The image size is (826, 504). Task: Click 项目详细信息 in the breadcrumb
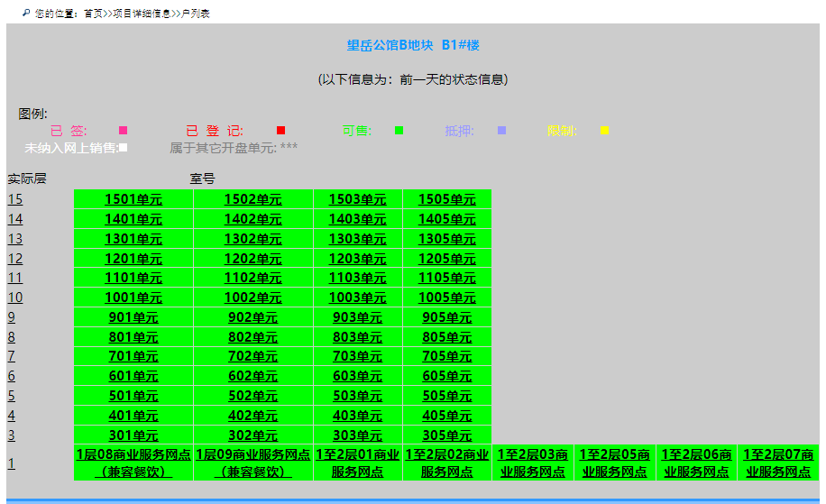click(142, 14)
